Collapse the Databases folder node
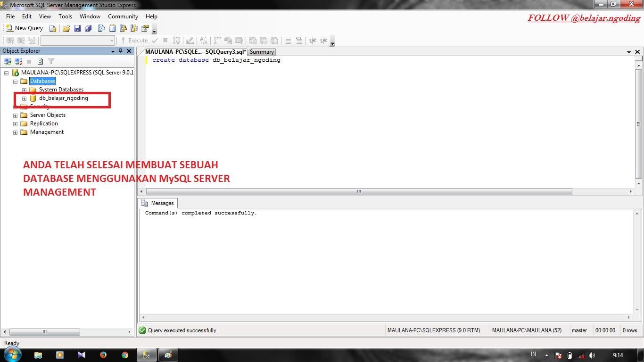644x362 pixels. (15, 81)
